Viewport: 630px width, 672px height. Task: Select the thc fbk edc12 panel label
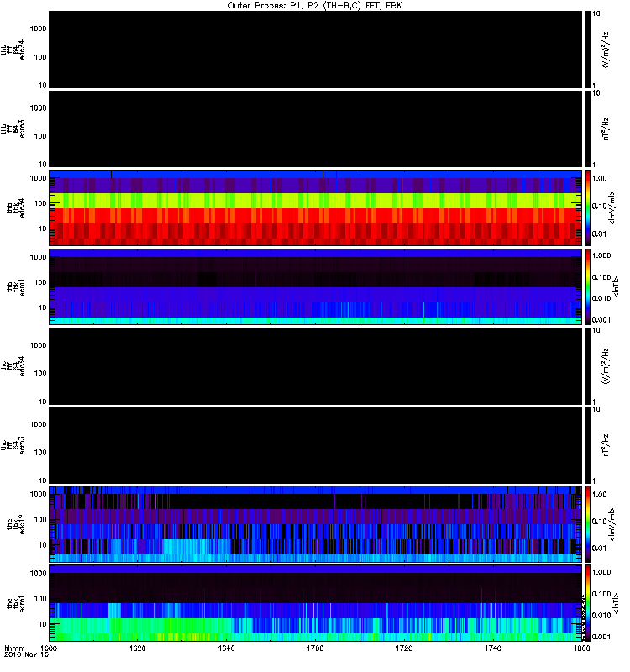(x=16, y=524)
